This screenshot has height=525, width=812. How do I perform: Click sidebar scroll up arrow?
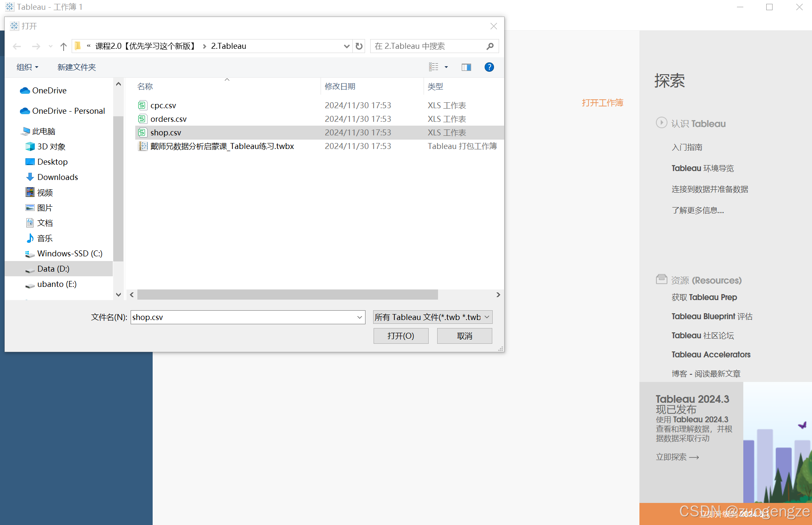[x=119, y=84]
